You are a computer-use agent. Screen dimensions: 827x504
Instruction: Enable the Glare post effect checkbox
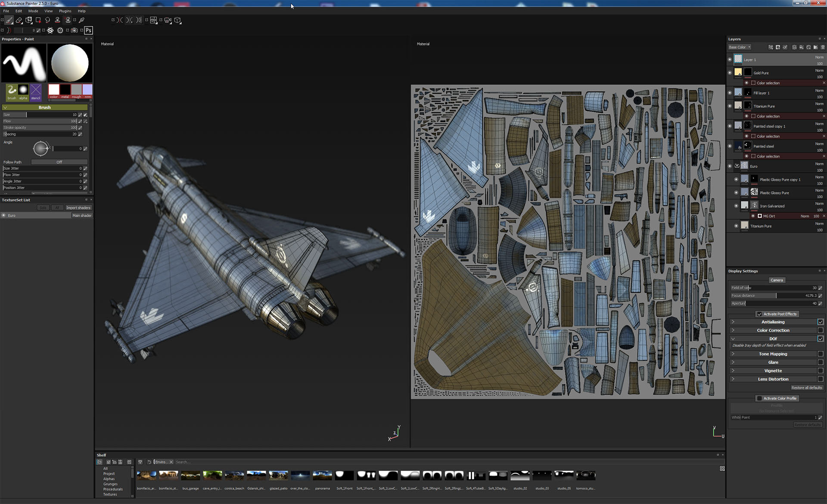point(821,362)
